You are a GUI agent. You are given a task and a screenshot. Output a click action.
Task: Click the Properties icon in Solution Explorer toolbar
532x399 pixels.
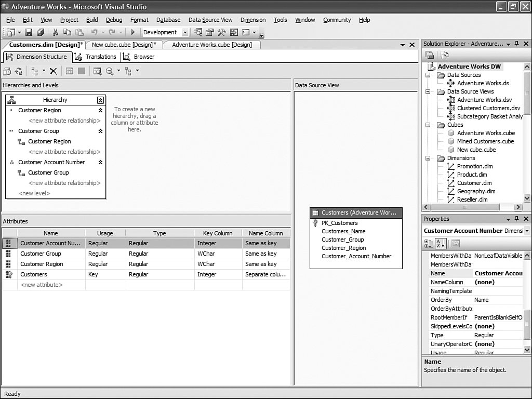[x=430, y=55]
